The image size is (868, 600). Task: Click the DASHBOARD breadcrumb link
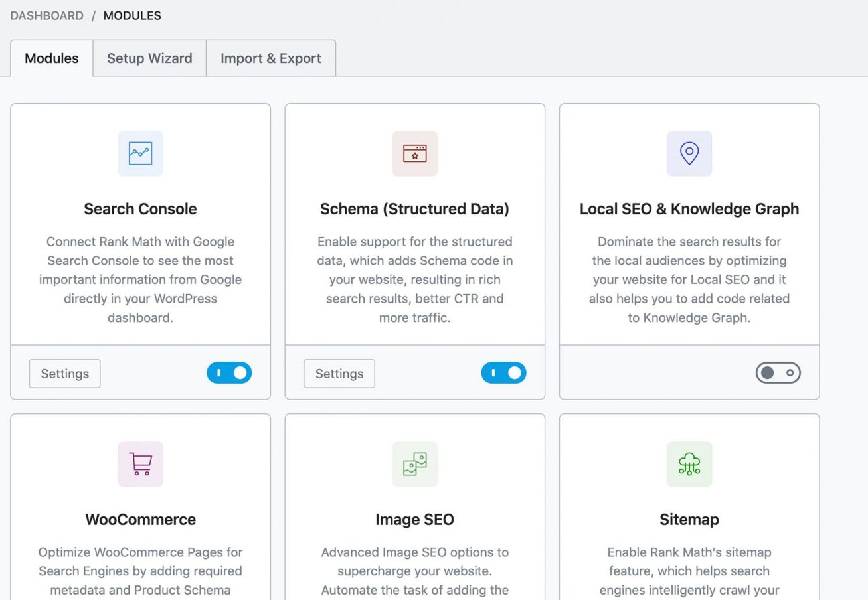point(46,15)
